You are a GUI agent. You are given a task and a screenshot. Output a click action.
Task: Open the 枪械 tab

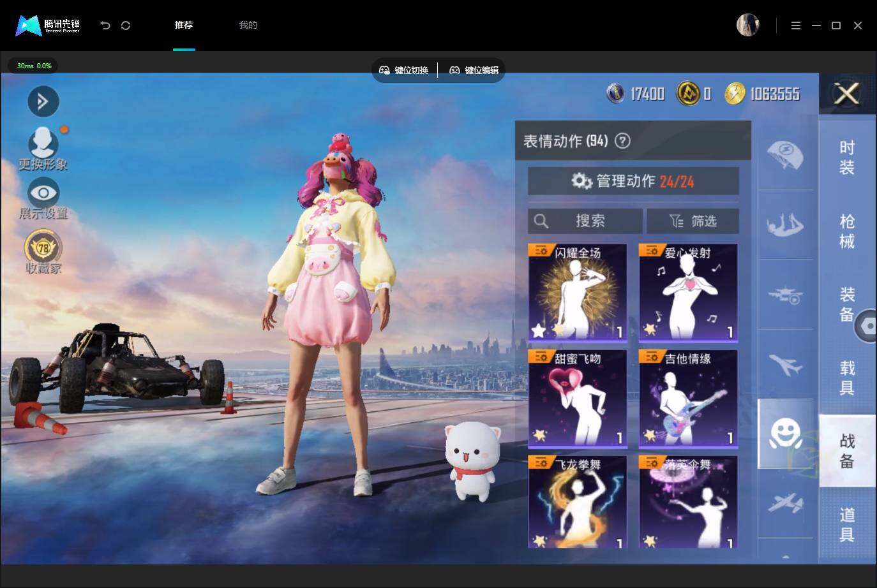[x=847, y=231]
